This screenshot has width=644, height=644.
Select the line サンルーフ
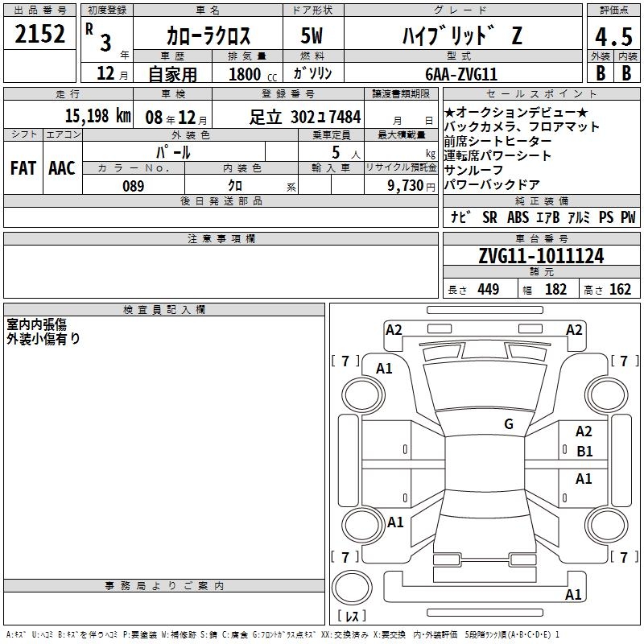coord(473,170)
